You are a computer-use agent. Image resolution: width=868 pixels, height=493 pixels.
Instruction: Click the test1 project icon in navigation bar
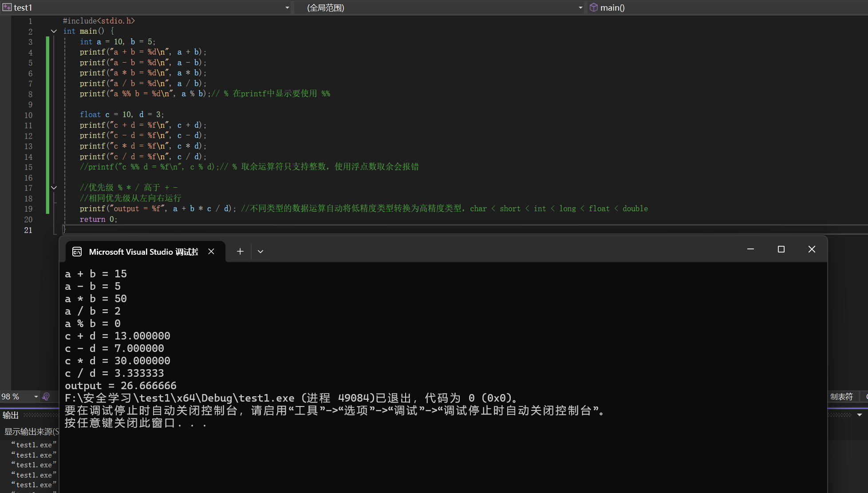(x=7, y=8)
